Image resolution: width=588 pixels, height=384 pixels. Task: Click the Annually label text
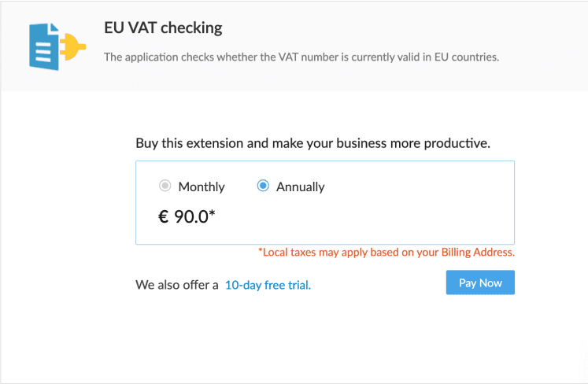[301, 186]
